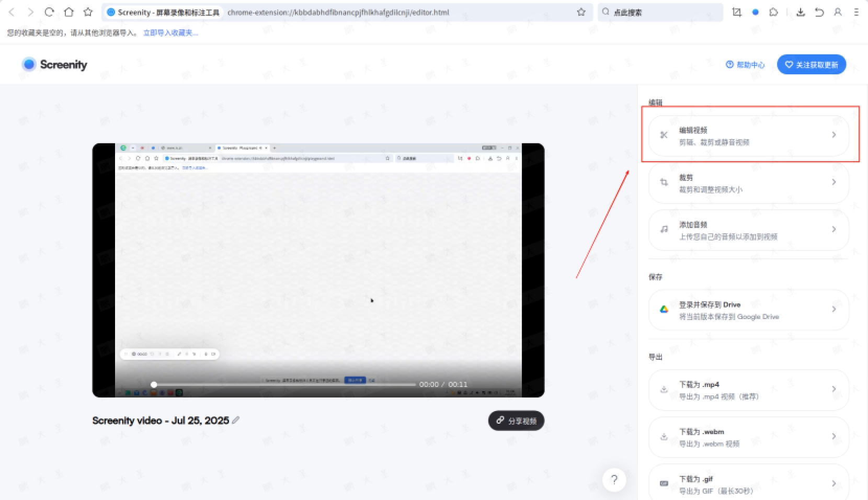Viewport: 868px width, 500px height.
Task: Open 编辑视频 via the scissors icon
Action: [x=664, y=135]
